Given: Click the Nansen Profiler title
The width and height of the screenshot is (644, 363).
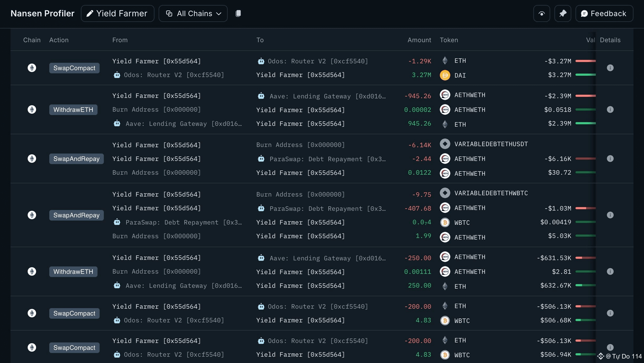Looking at the screenshot, I should tap(42, 13).
